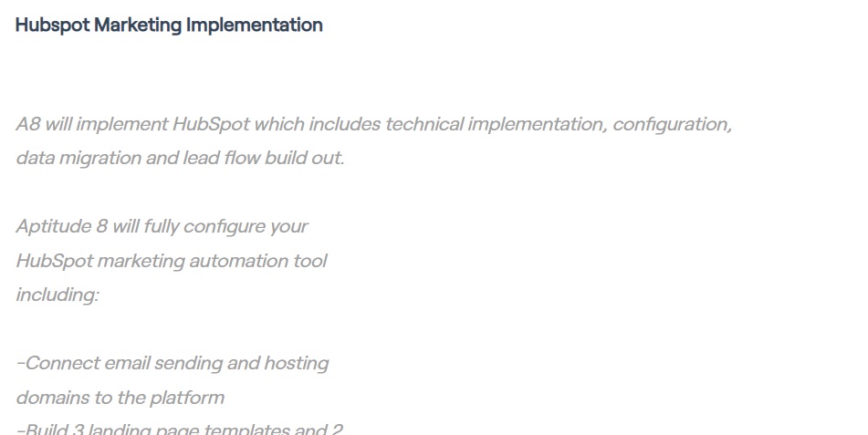Click HubSpot in the marketing automation line
Viewport: 868px width, 435px height.
click(x=55, y=261)
